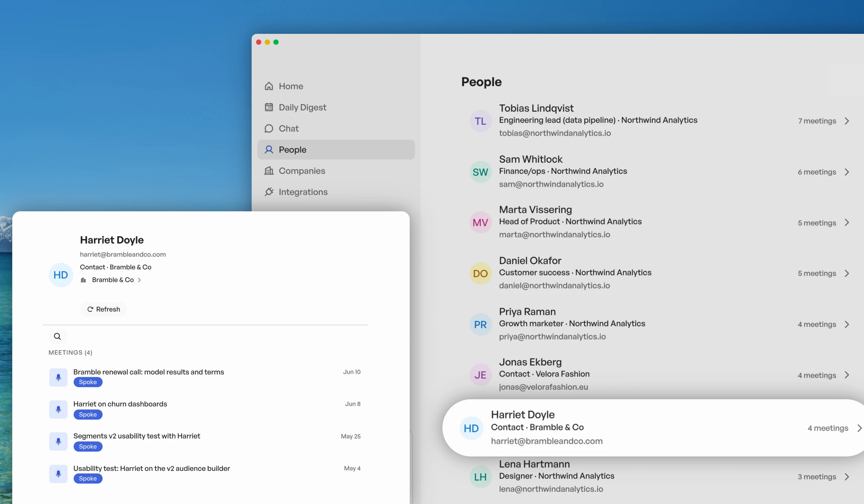Image resolution: width=864 pixels, height=504 pixels.
Task: Open Sam Whitlock's details via the chevron
Action: pos(847,172)
